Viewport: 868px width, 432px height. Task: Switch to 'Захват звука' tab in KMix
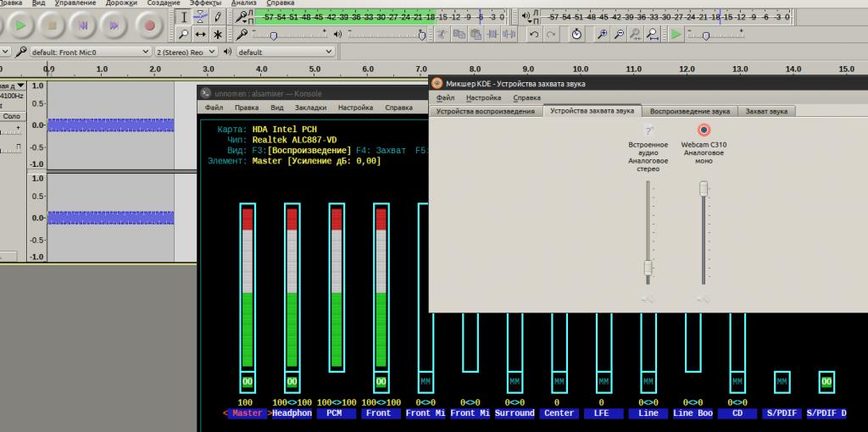pos(766,111)
